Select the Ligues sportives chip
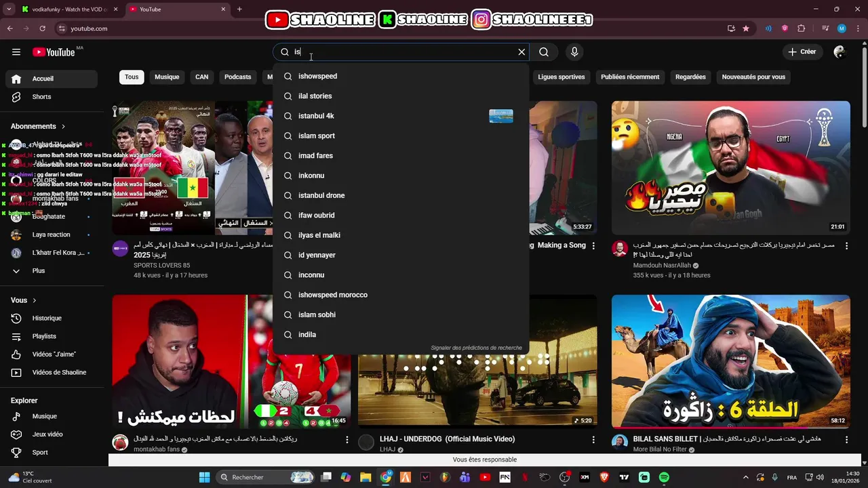 pos(561,77)
